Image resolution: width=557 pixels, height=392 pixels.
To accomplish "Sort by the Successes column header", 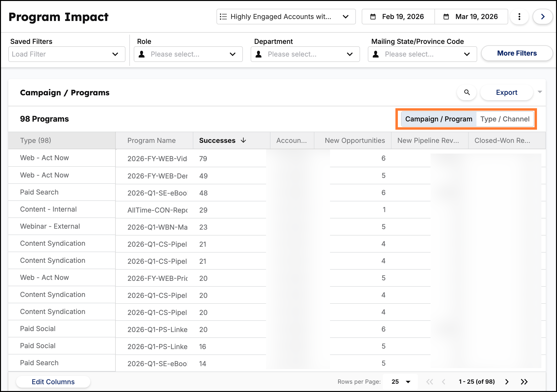I will click(232, 140).
